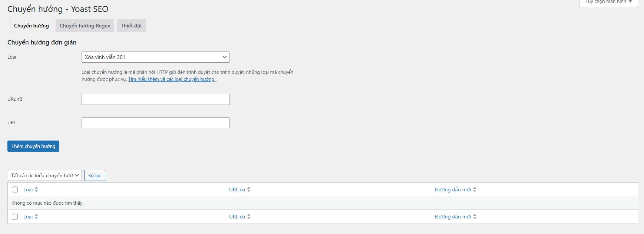644x234 pixels.
Task: Open the "Loại" redirect type selector arrow
Action: pyautogui.click(x=224, y=57)
